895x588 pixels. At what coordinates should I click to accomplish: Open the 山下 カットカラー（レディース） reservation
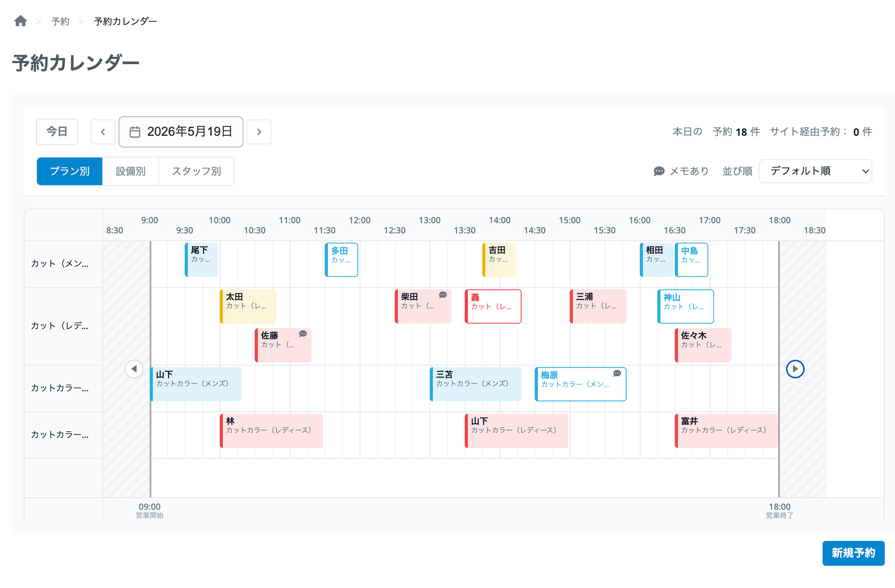(x=516, y=431)
